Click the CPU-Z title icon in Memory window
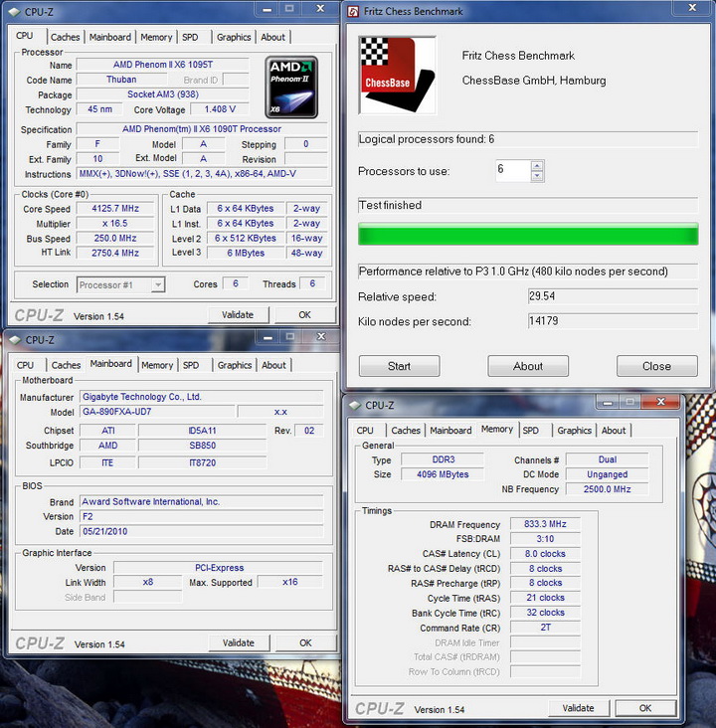Viewport: 716px width, 728px height. coord(355,406)
